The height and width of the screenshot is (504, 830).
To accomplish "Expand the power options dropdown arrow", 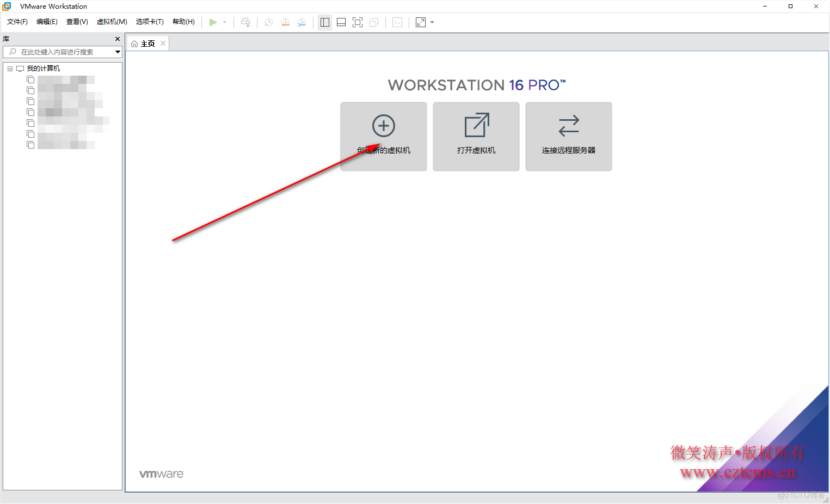I will 225,22.
